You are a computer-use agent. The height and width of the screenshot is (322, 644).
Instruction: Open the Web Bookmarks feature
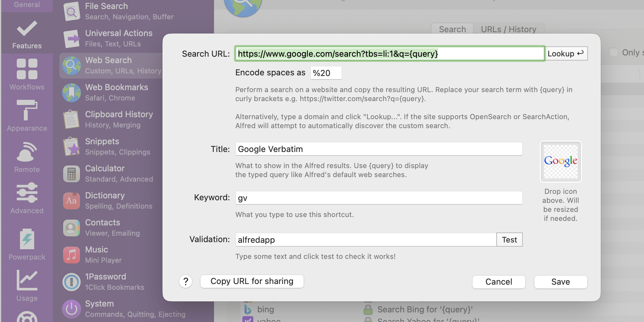[x=111, y=92]
